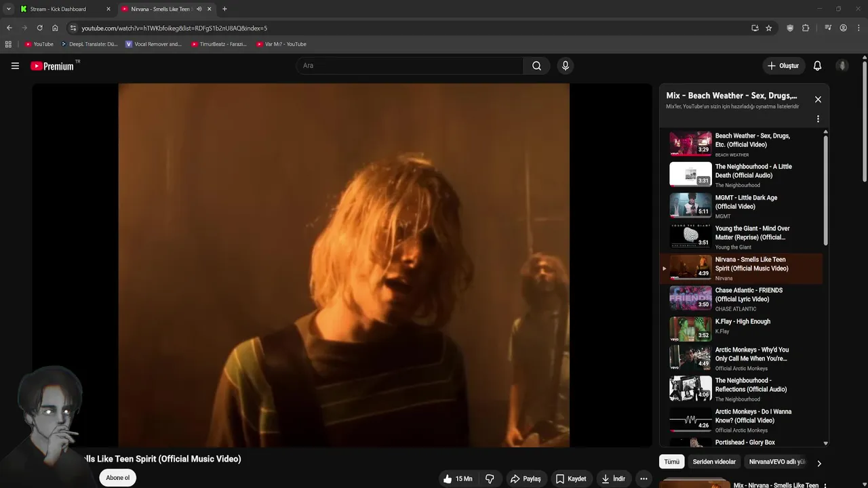Open the YouTube guide hamburger menu

coord(15,66)
